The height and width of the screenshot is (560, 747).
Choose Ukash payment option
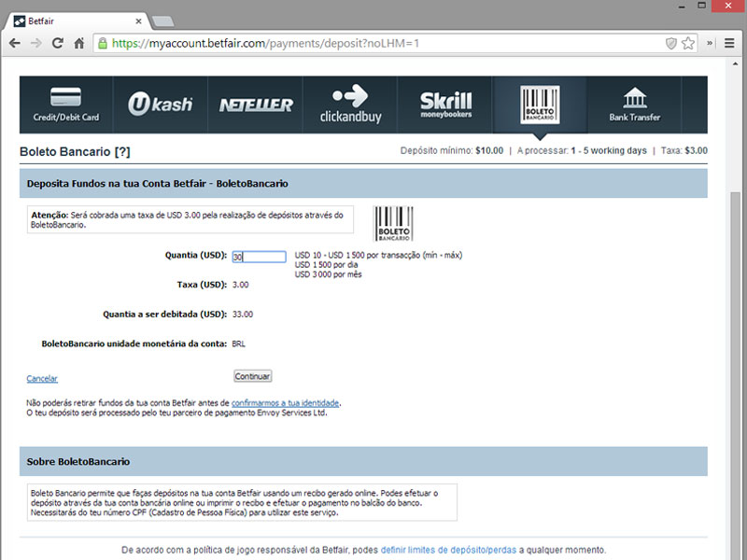point(161,105)
